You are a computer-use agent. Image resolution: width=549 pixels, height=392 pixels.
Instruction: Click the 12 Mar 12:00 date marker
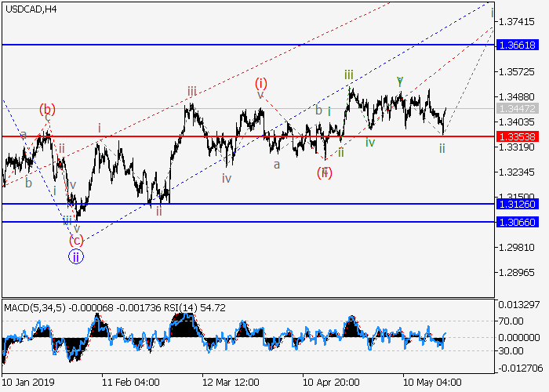coord(231,383)
